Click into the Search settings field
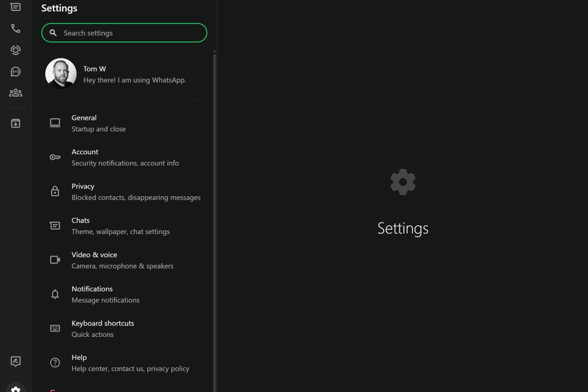 click(x=131, y=33)
